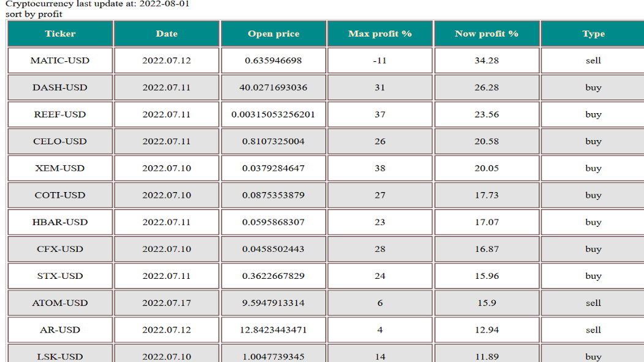This screenshot has height=362, width=644.
Task: Select the DASH-USD ticker cell
Action: [60, 87]
